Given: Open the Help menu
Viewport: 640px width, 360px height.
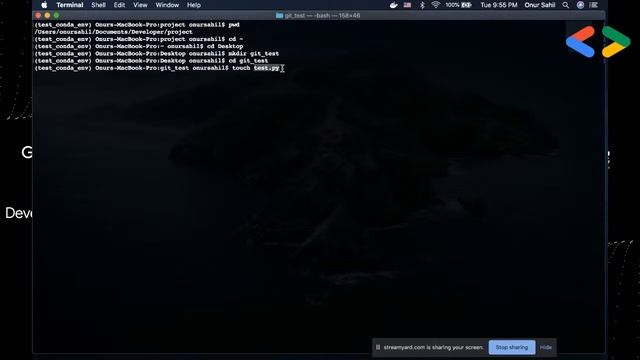Looking at the screenshot, I should point(193,5).
